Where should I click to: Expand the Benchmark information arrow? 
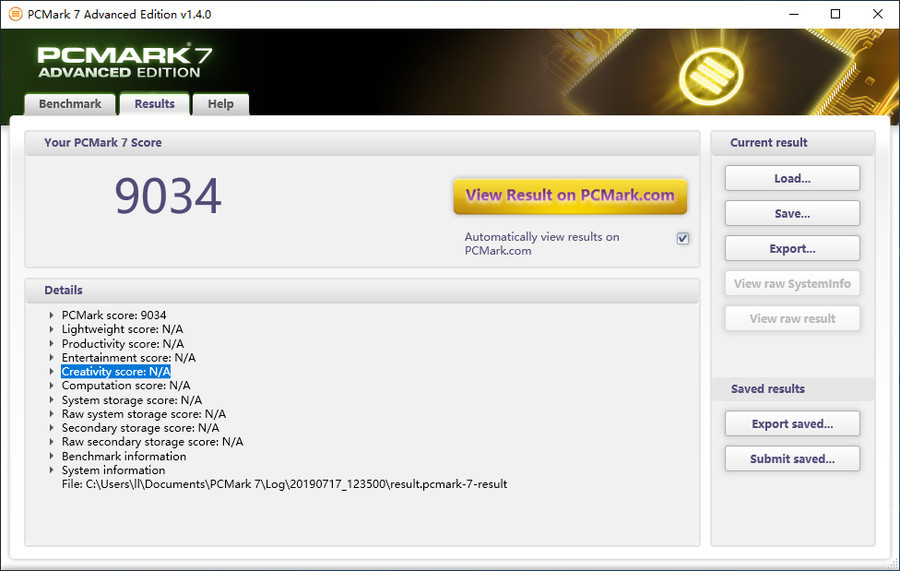click(51, 456)
